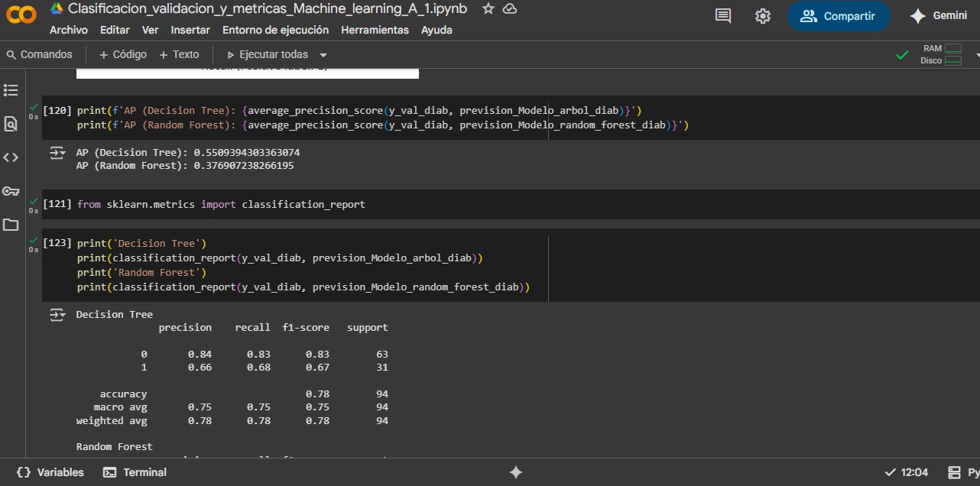Click the 'macro avg' row label

120,407
